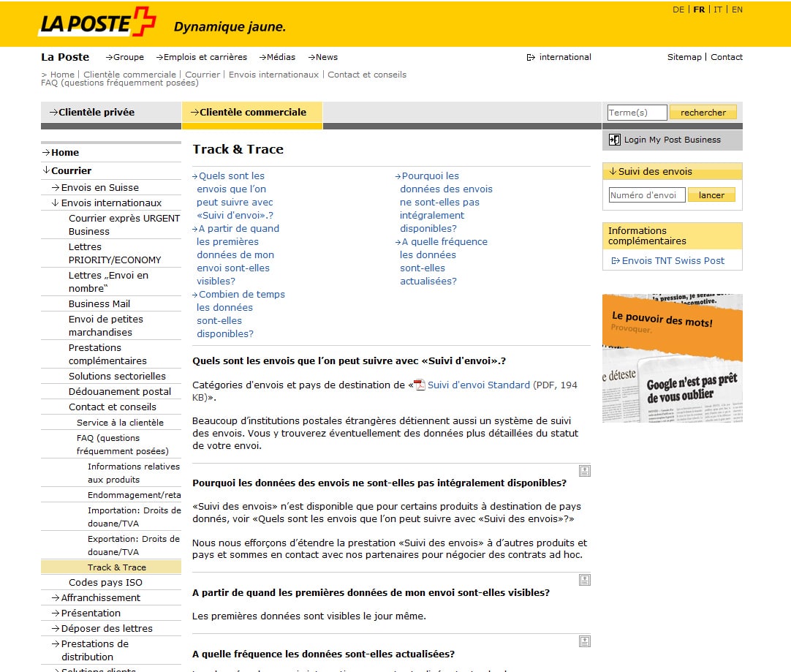Jump to A partir de quand question link
Viewport: 791px width, 672px height.
[236, 254]
